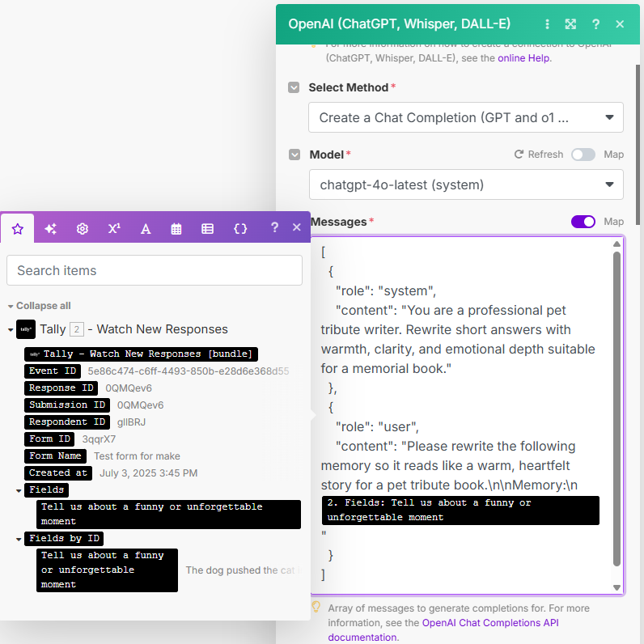The height and width of the screenshot is (644, 644).
Task: Click the Messages scrollbar up arrow
Action: [616, 244]
